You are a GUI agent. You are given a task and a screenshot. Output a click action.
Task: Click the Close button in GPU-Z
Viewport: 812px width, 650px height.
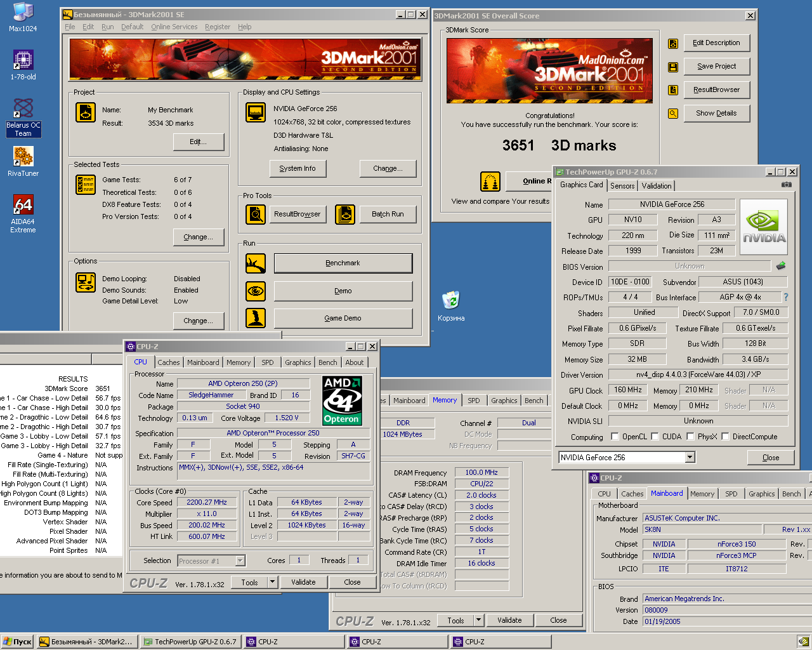pos(771,457)
